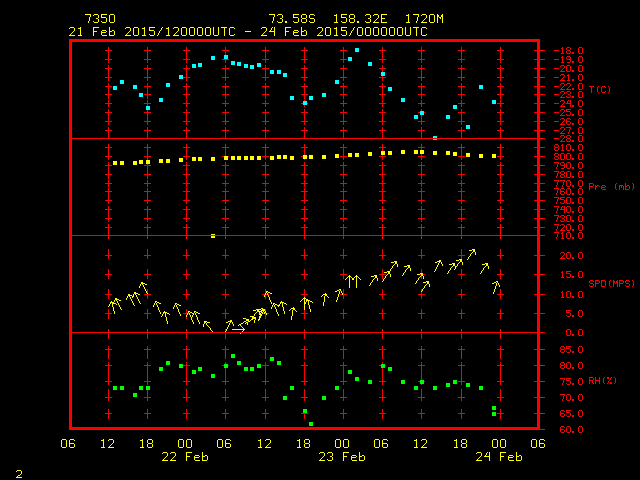The image size is (640, 480).
Task: Click the T(C) temperature axis label
Action: coord(600,90)
